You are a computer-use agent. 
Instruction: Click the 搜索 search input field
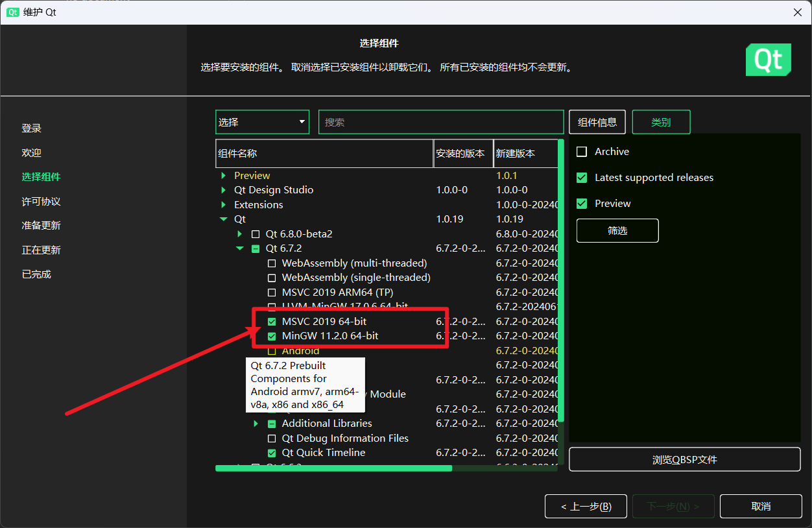(x=441, y=122)
